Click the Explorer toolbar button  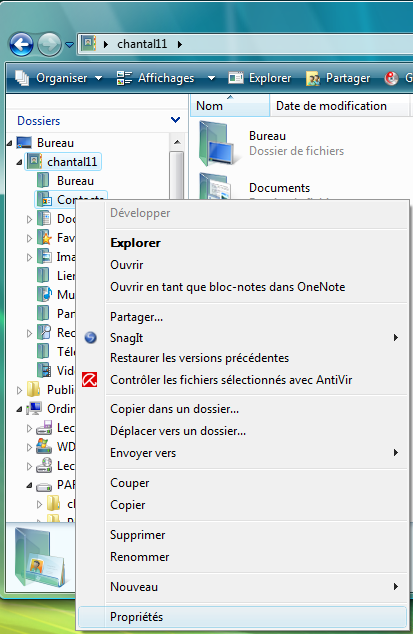(x=259, y=78)
